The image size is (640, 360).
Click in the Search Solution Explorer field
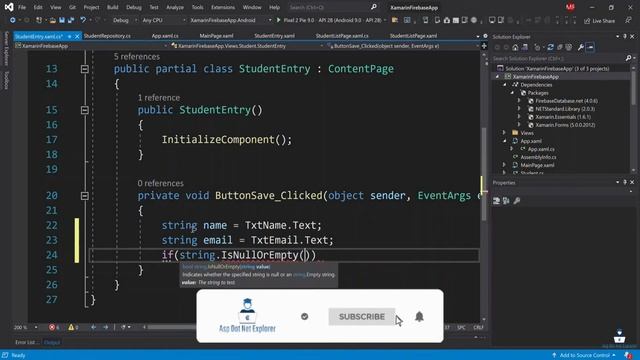[558, 58]
